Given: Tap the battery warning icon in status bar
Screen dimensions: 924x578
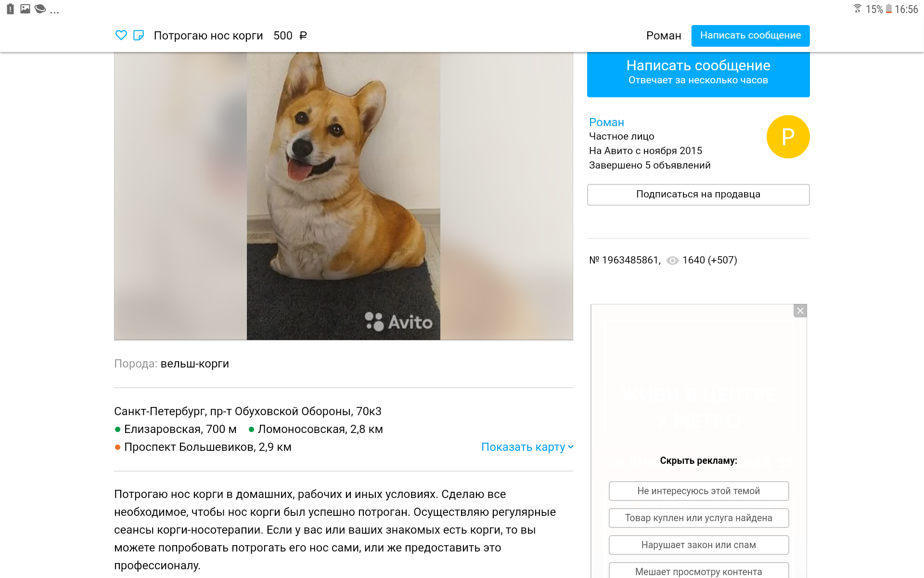Looking at the screenshot, I should 10,9.
